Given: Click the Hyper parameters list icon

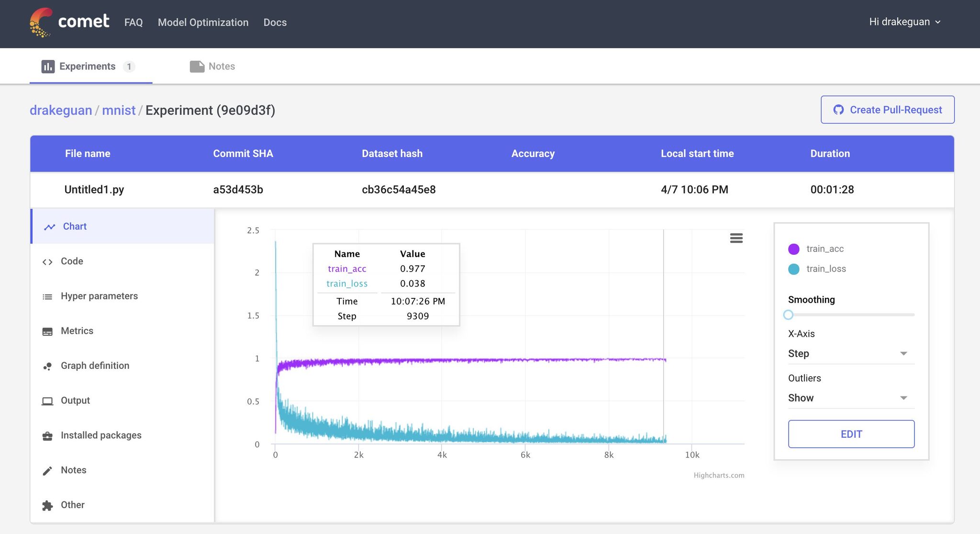Looking at the screenshot, I should tap(47, 296).
